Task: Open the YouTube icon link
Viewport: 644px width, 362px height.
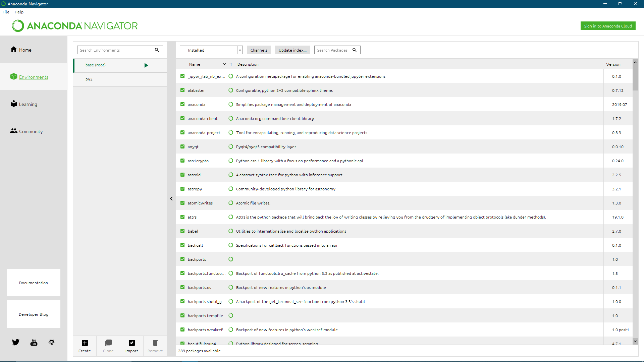Action: pos(34,342)
